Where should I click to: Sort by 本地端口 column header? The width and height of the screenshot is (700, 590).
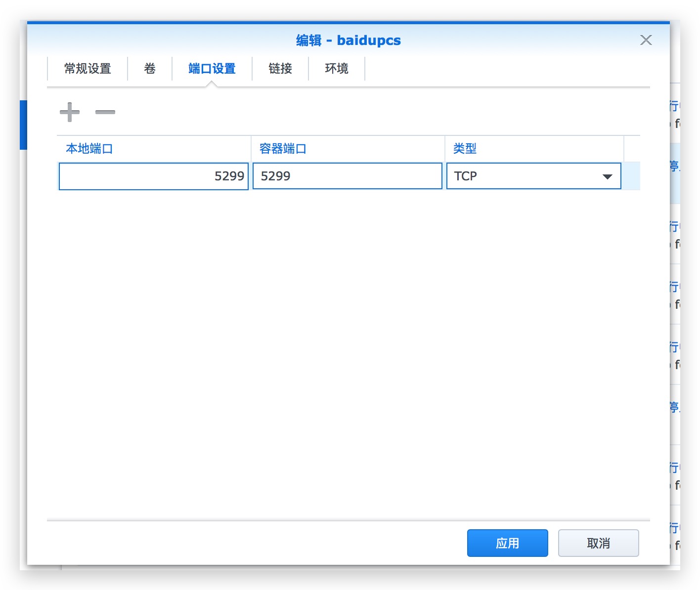pyautogui.click(x=154, y=148)
